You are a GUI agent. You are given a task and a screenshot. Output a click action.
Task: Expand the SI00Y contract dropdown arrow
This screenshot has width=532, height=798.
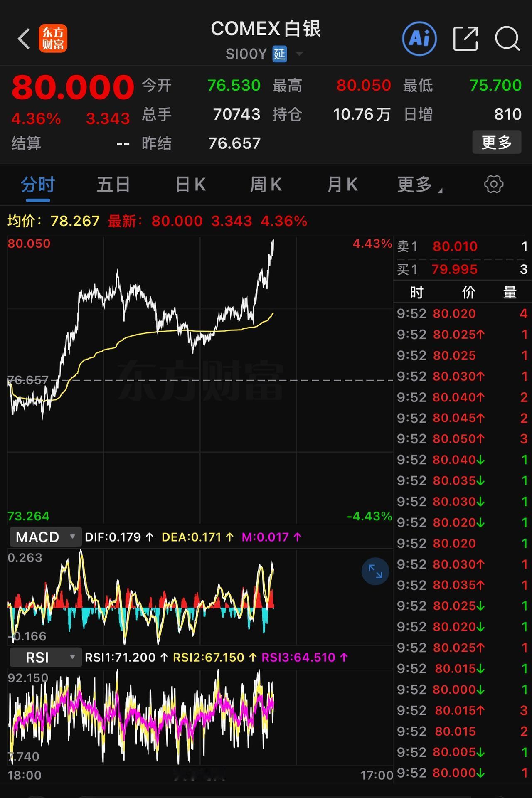(x=299, y=54)
